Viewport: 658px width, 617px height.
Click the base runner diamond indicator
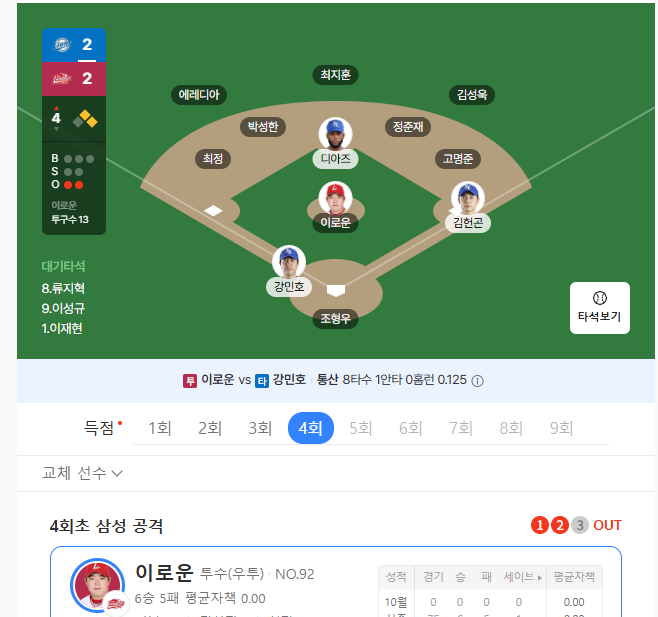coord(85,119)
